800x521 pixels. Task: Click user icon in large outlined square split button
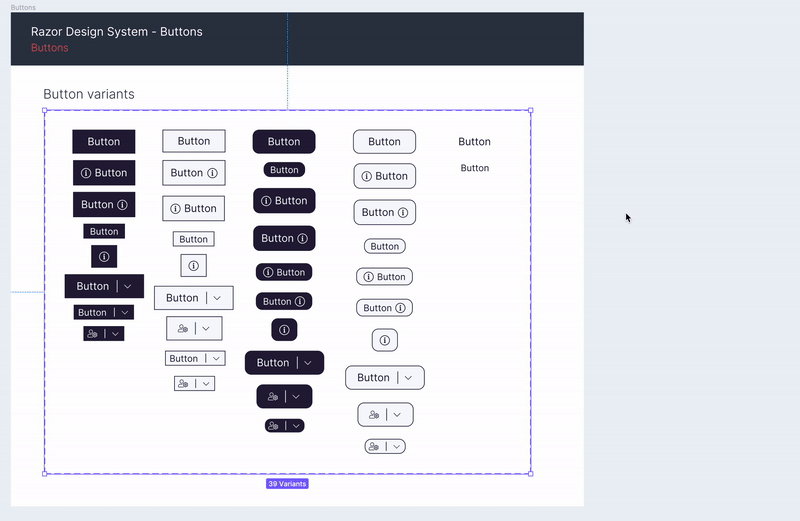[x=182, y=329]
